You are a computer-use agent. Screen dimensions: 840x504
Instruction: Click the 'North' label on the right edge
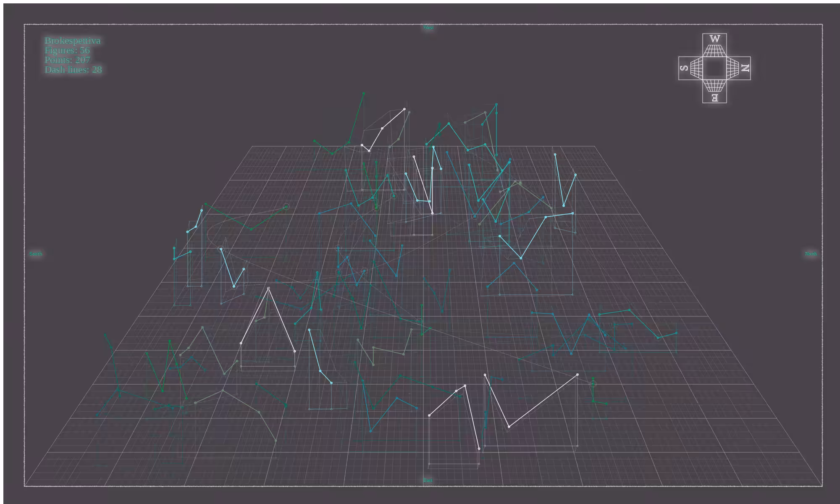[811, 254]
